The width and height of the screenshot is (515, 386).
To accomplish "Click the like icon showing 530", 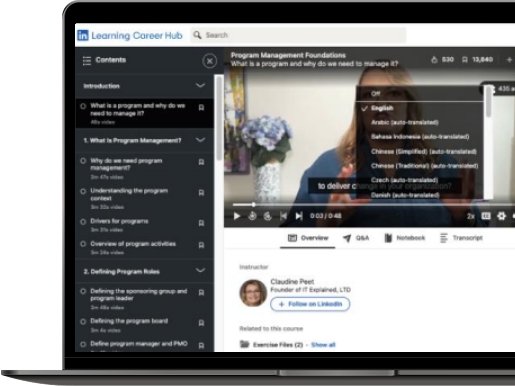I will pos(434,60).
